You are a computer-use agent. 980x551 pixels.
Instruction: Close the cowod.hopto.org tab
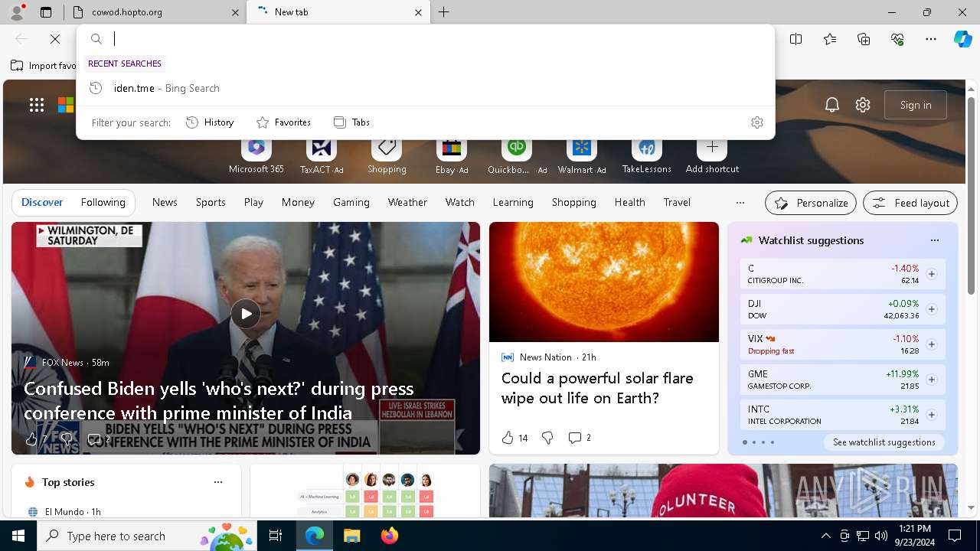click(236, 12)
